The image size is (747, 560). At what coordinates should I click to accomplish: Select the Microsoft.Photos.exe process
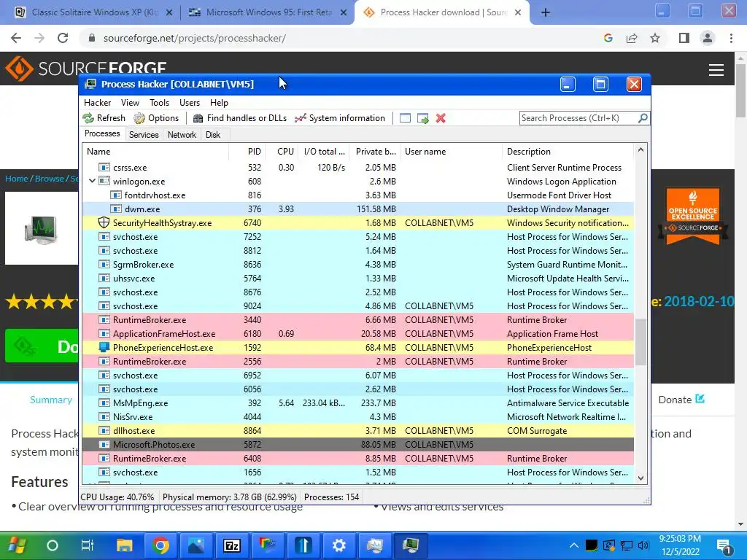(358, 444)
